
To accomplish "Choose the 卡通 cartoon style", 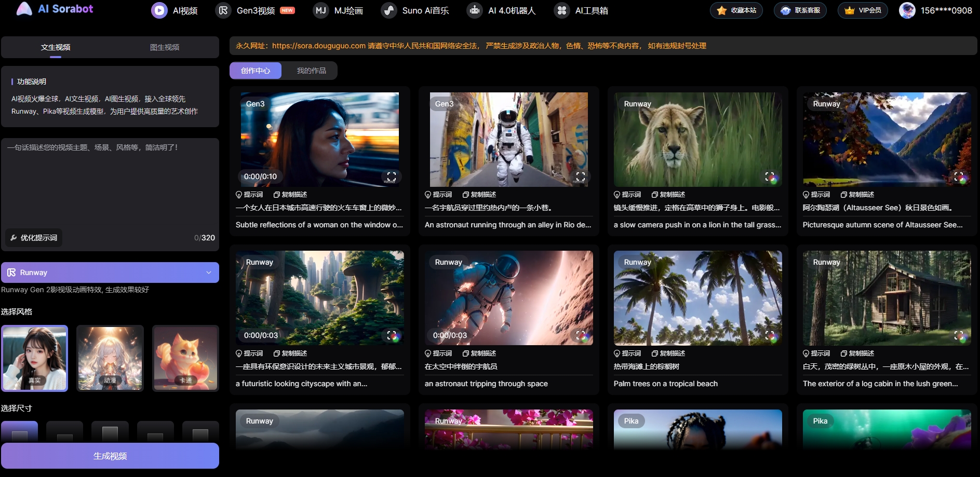I will tap(185, 358).
